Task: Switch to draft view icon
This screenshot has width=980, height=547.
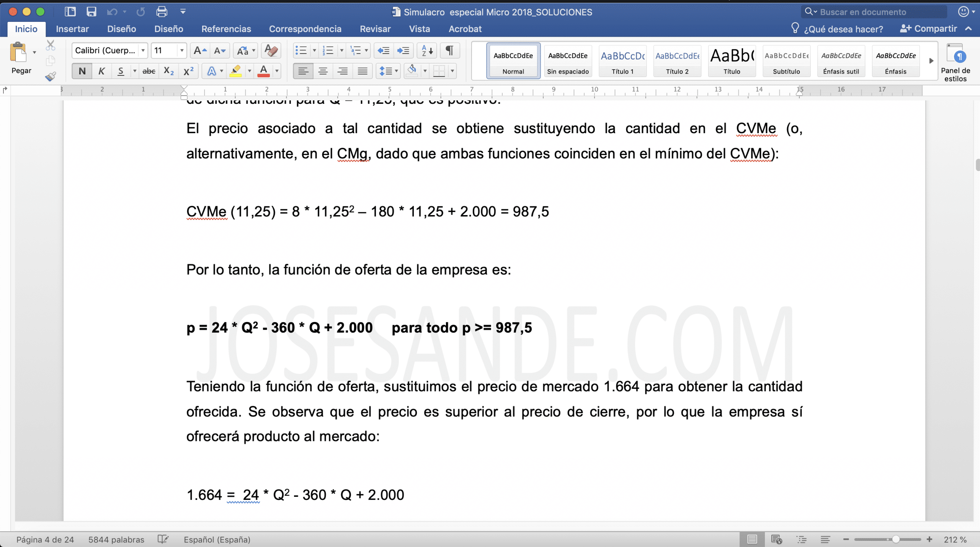Action: 825,539
